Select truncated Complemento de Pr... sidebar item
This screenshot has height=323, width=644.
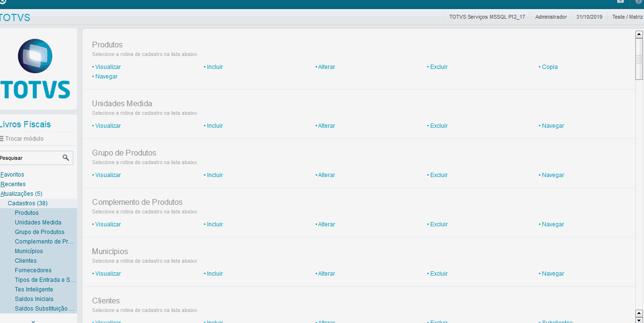[44, 242]
